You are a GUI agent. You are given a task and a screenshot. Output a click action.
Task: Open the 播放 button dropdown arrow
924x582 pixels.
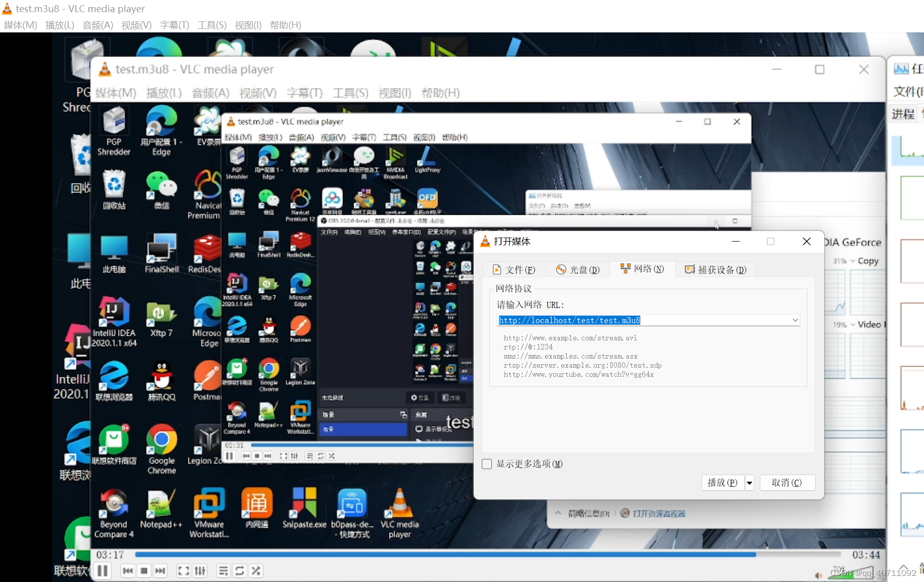749,482
